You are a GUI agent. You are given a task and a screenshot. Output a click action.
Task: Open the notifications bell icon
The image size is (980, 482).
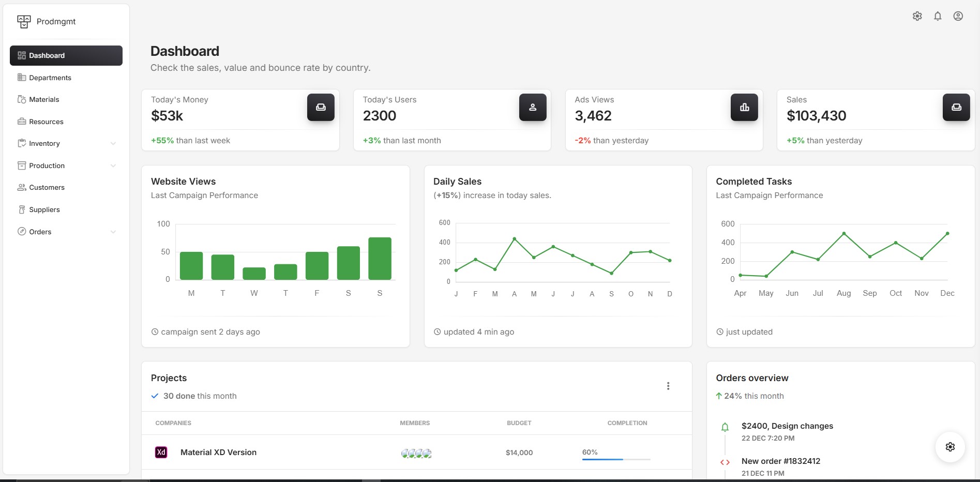938,16
